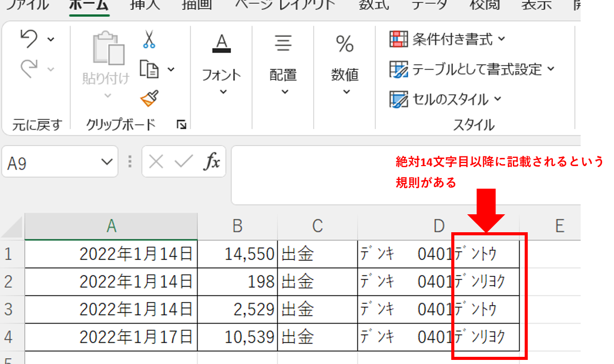Expand the Name Box dropdown showing A9
The height and width of the screenshot is (364, 614).
[x=106, y=163]
